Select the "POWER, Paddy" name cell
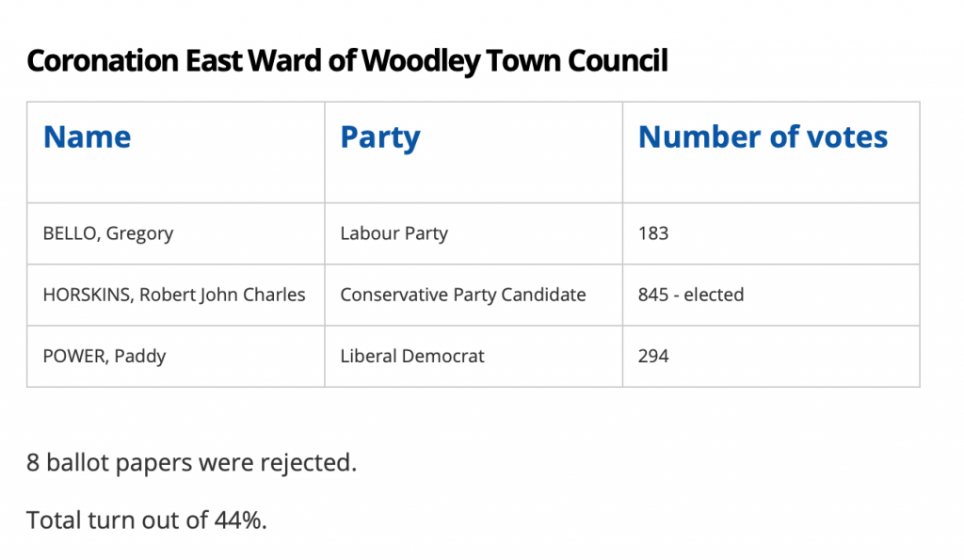The width and height of the screenshot is (964, 560). 105,357
